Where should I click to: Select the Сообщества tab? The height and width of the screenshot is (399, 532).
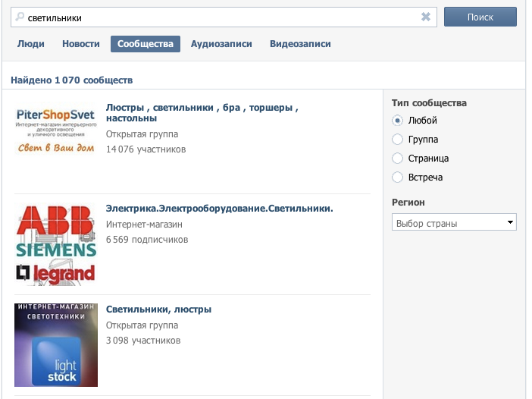click(x=146, y=44)
